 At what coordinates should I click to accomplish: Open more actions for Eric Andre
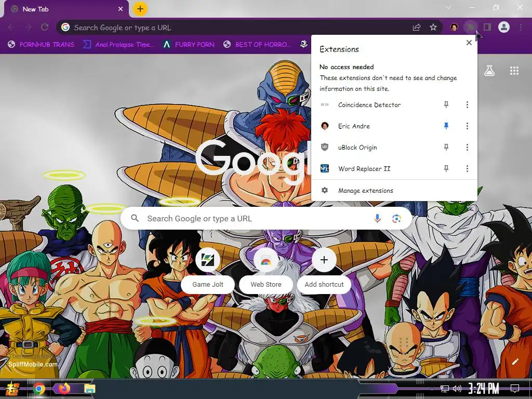pos(467,126)
